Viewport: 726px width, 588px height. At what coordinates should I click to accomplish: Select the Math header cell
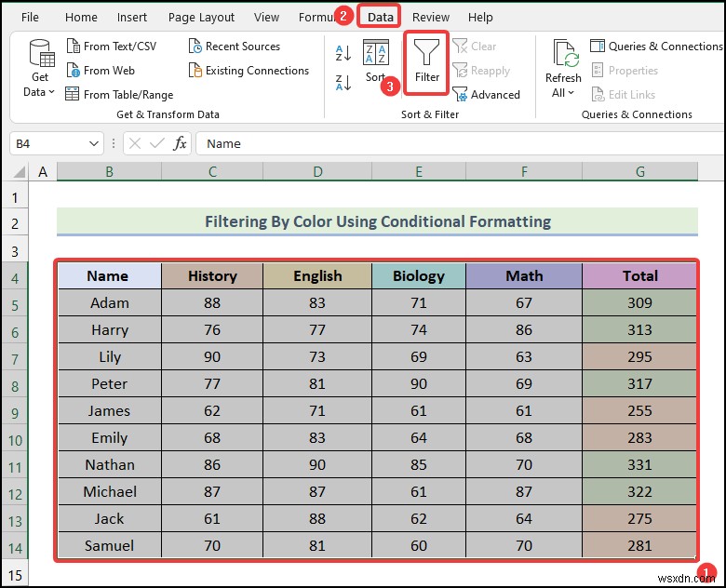pyautogui.click(x=524, y=276)
